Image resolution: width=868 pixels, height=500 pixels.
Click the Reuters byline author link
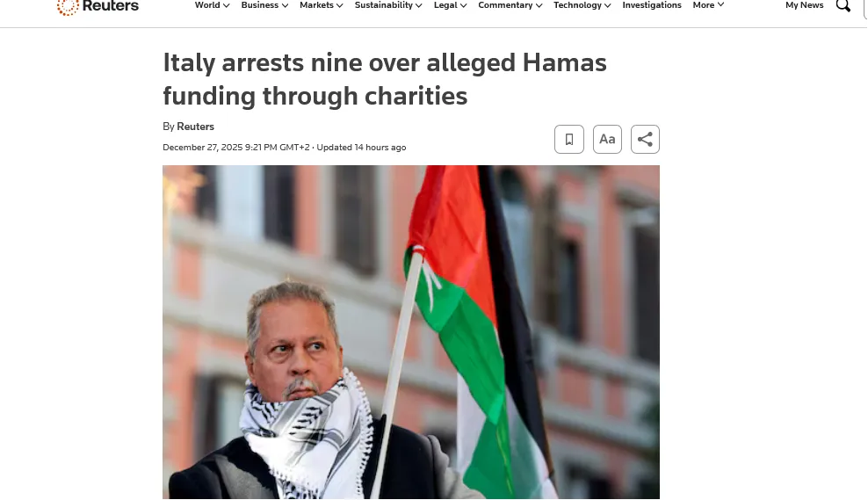point(195,127)
